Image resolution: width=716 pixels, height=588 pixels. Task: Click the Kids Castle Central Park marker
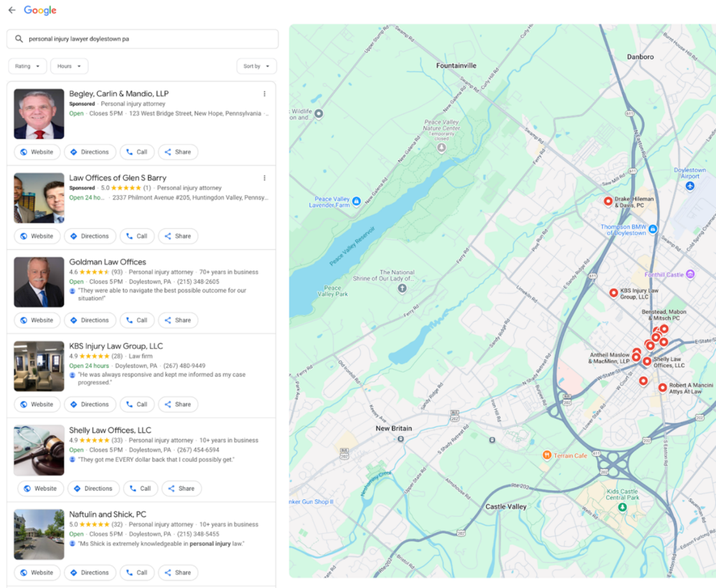(622, 507)
